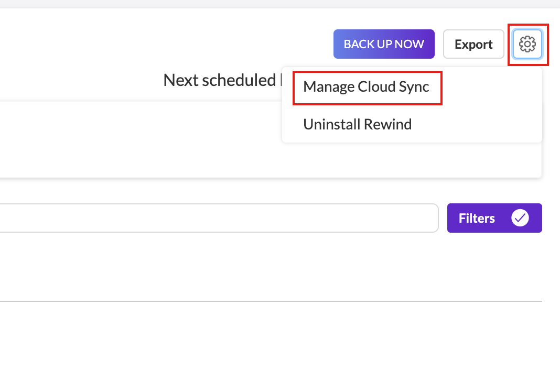The image size is (560, 392).
Task: Collapse the settings menu via the gear
Action: (x=527, y=44)
